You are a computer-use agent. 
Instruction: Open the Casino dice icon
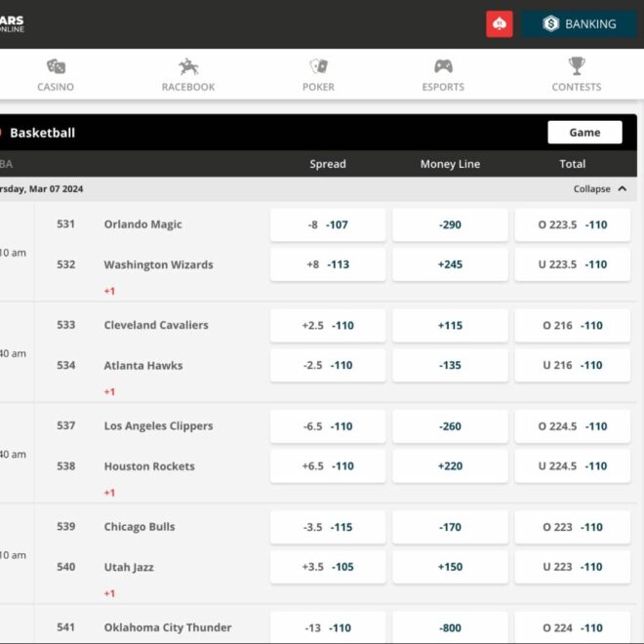pos(56,66)
